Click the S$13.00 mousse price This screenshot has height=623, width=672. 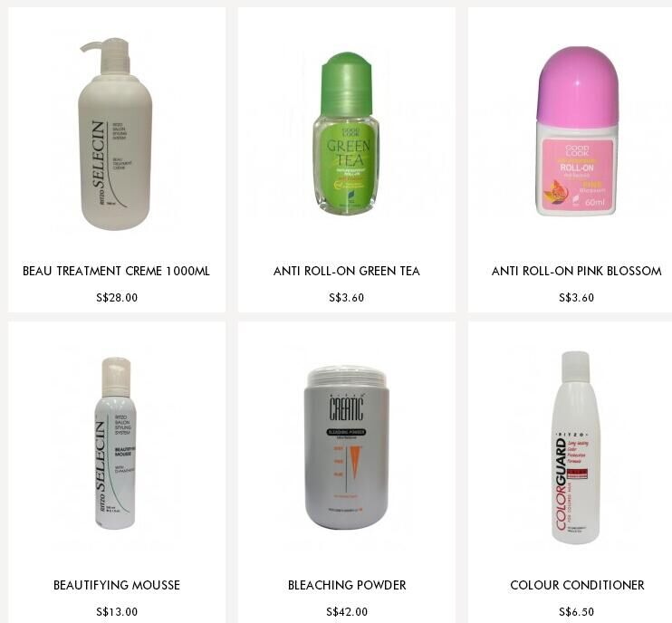(x=117, y=612)
